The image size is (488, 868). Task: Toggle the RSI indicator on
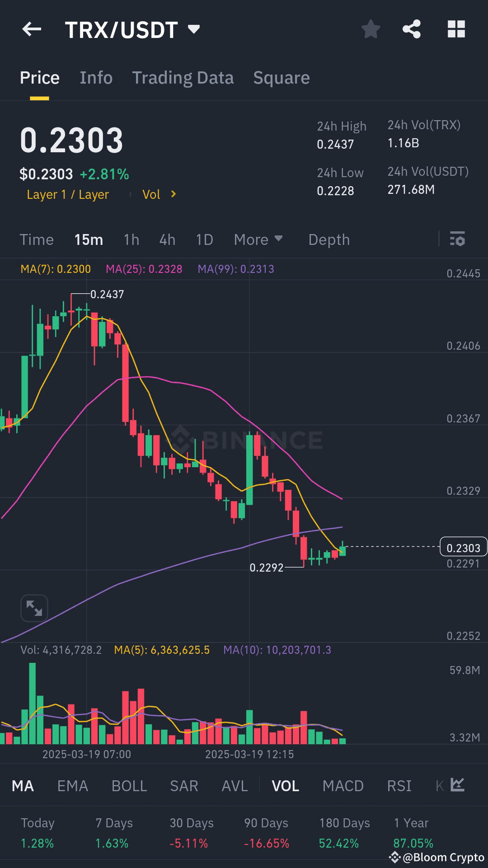click(399, 786)
